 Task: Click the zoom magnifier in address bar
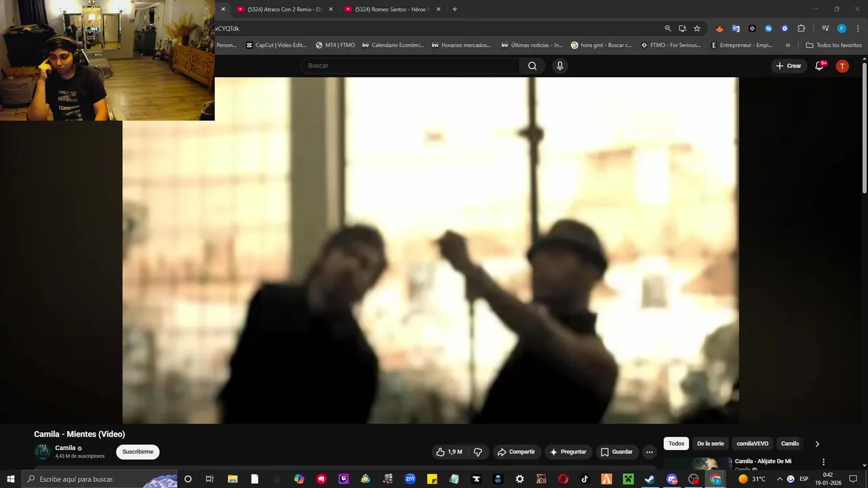tap(668, 28)
